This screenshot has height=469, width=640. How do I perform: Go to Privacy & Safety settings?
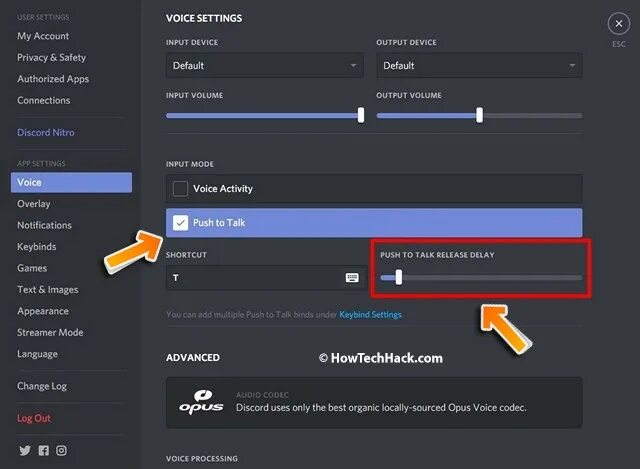click(51, 58)
